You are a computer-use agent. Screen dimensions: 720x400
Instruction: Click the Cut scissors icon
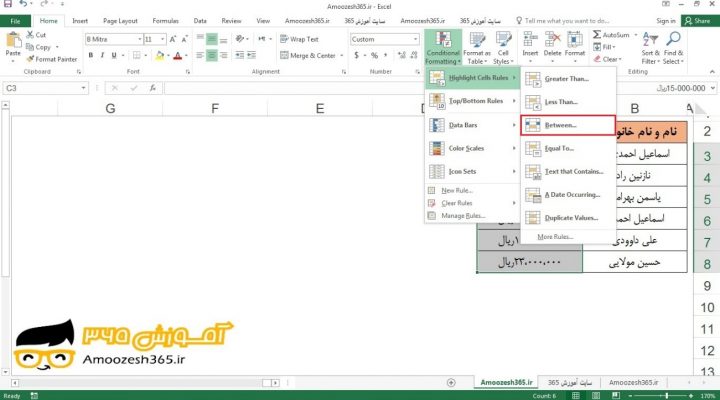coord(30,34)
